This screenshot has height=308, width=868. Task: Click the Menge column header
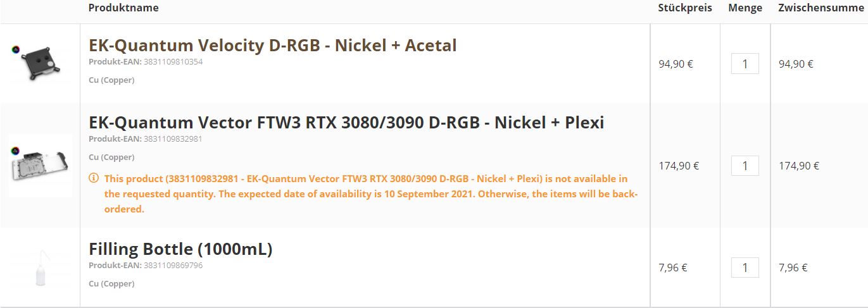coord(745,8)
